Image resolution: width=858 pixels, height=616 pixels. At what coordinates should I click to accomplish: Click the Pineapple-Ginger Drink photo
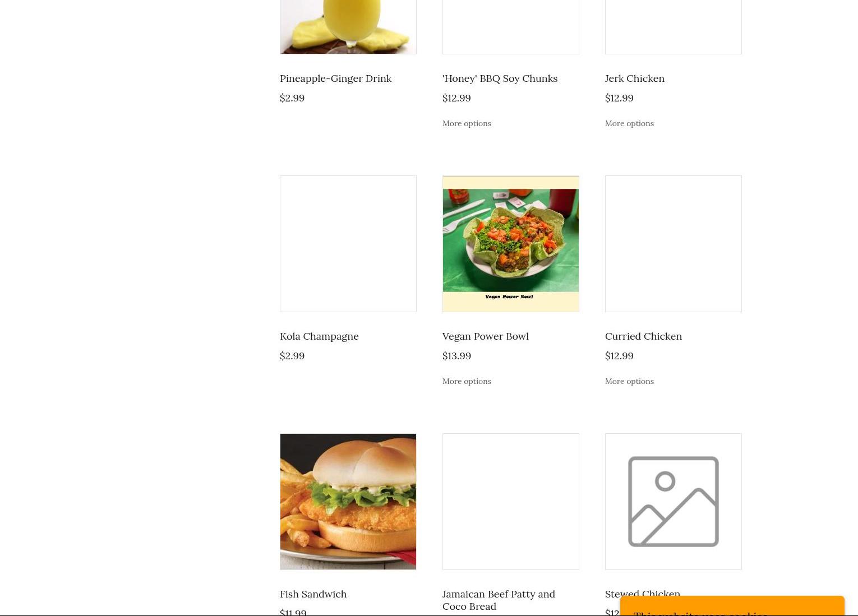click(348, 27)
